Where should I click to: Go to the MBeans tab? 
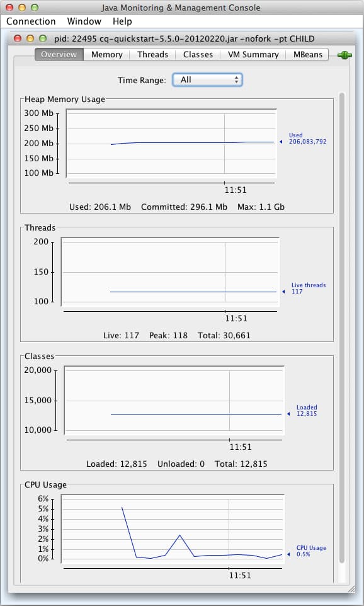[x=307, y=55]
